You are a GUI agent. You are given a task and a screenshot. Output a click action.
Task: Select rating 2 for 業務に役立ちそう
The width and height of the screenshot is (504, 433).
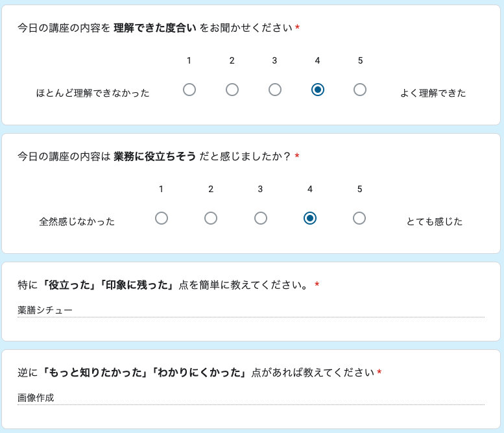[211, 218]
